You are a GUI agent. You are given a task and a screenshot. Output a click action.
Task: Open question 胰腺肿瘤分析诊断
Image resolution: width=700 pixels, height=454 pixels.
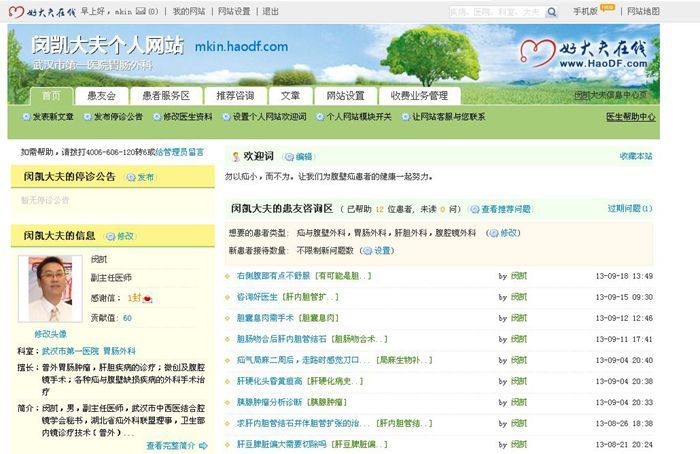pyautogui.click(x=269, y=402)
